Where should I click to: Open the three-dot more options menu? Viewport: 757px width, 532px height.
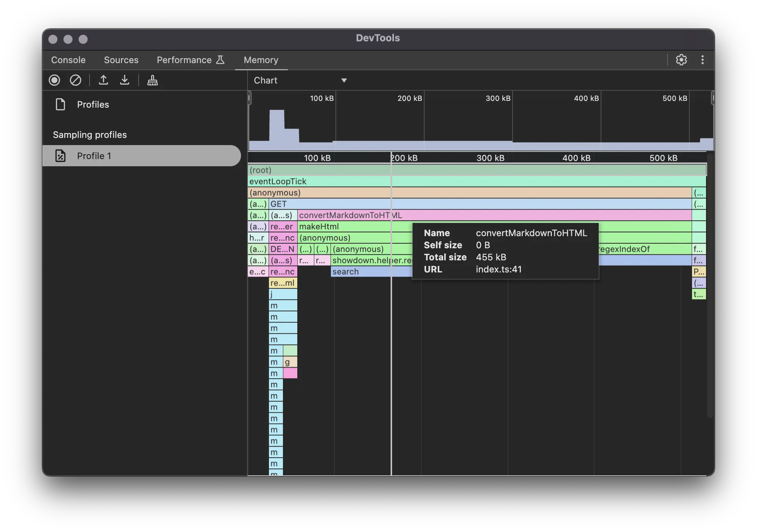(x=702, y=60)
